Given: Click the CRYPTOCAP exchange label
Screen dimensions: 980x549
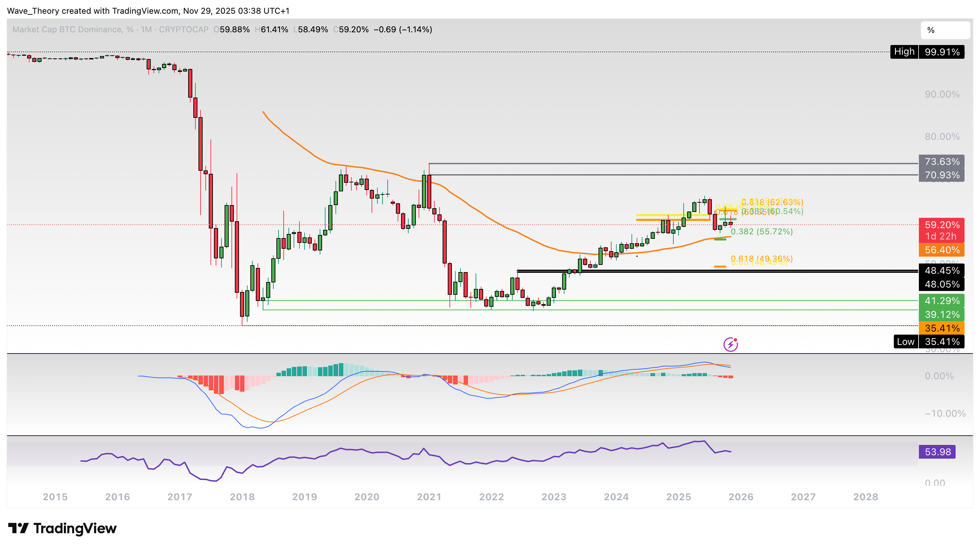Looking at the screenshot, I should coord(183,30).
